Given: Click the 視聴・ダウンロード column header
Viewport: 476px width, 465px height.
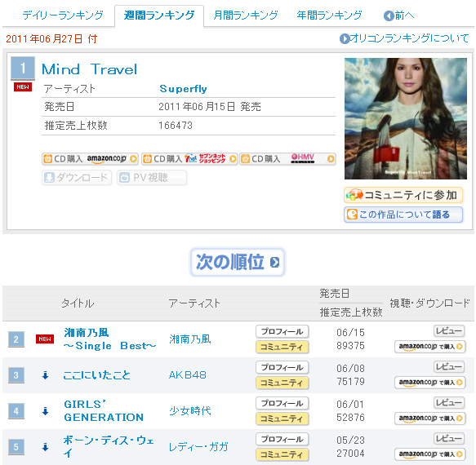Looking at the screenshot, I should (429, 303).
